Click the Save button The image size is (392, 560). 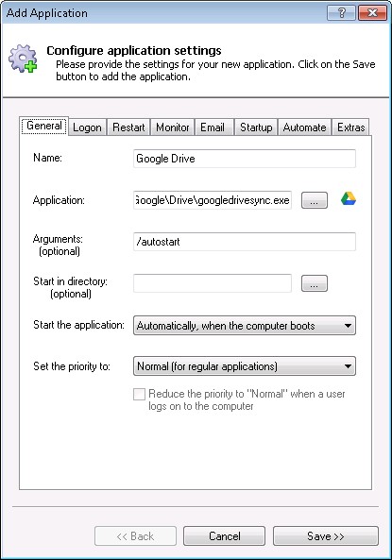pyautogui.click(x=326, y=536)
